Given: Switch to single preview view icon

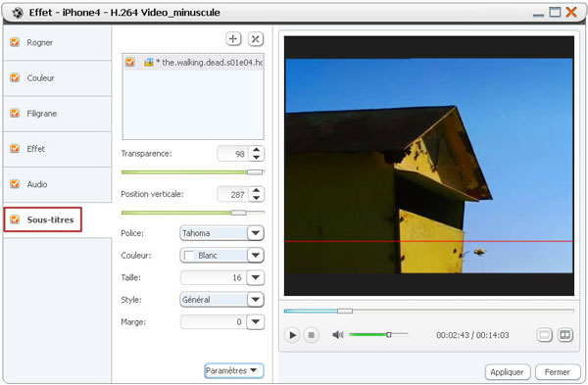Looking at the screenshot, I should (x=545, y=335).
